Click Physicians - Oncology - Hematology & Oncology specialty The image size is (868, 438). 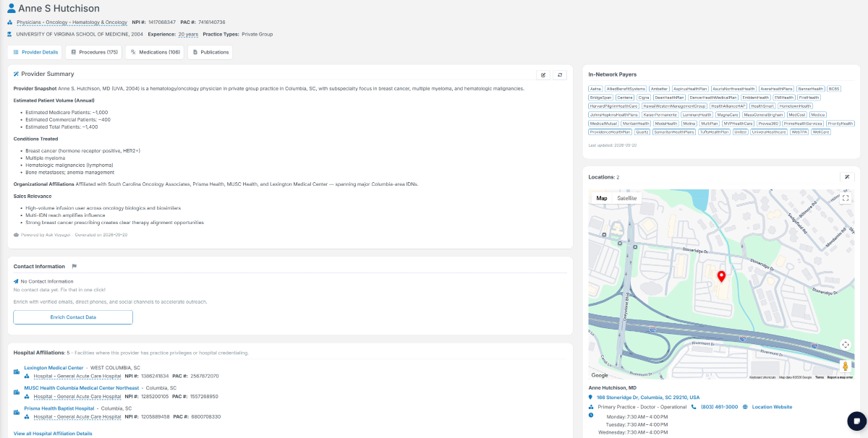(72, 22)
